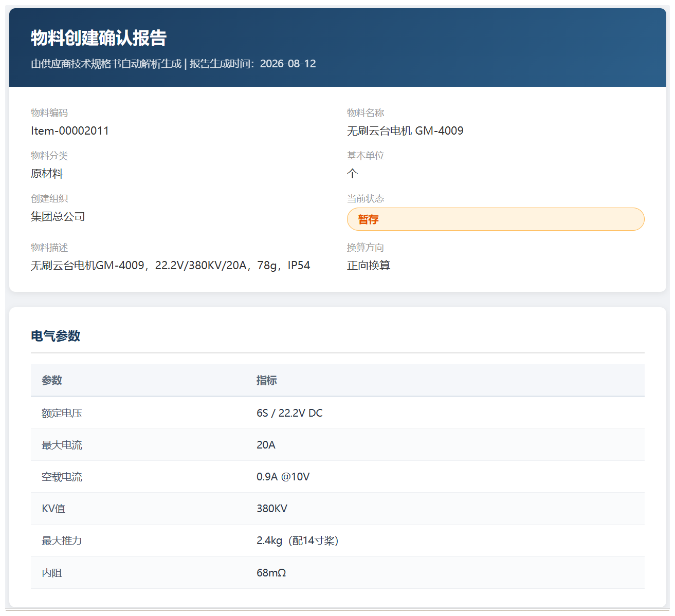
Task: Select the 物料名称 value 无刷云台电机 GM-4009
Action: pyautogui.click(x=405, y=131)
